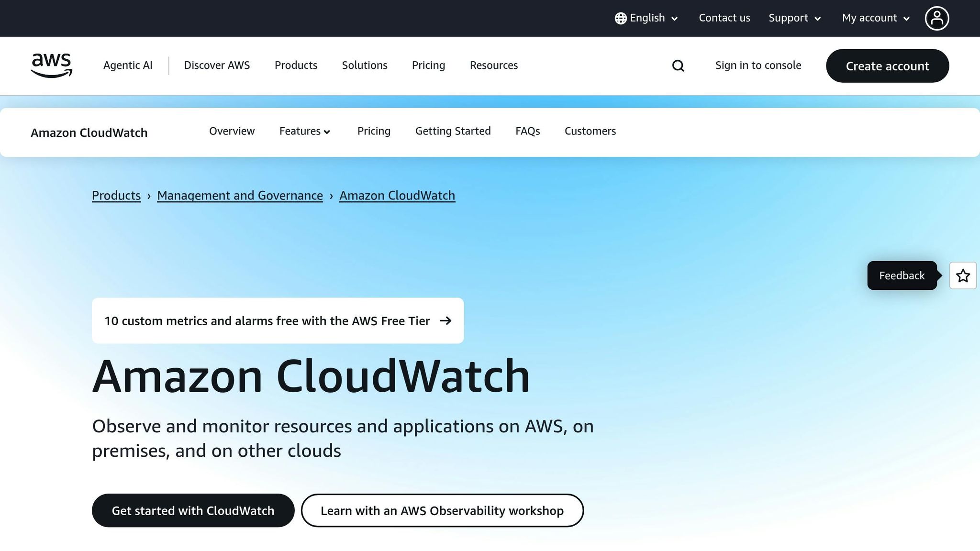The height and width of the screenshot is (551, 980).
Task: Open the Customers tab
Action: pyautogui.click(x=590, y=131)
